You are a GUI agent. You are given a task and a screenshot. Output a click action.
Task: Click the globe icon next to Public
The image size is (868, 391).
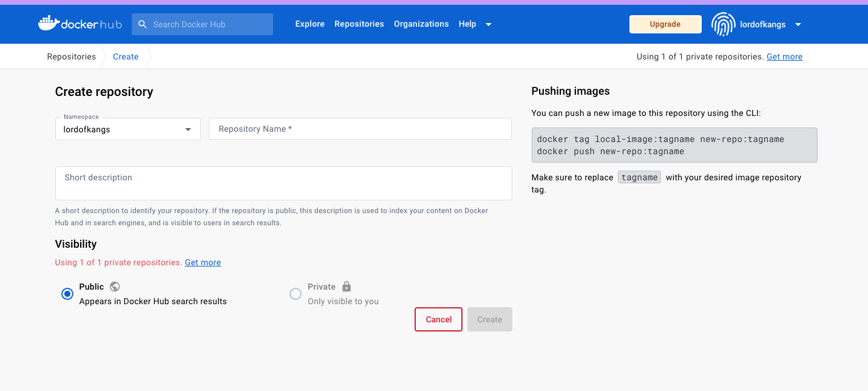click(x=115, y=287)
